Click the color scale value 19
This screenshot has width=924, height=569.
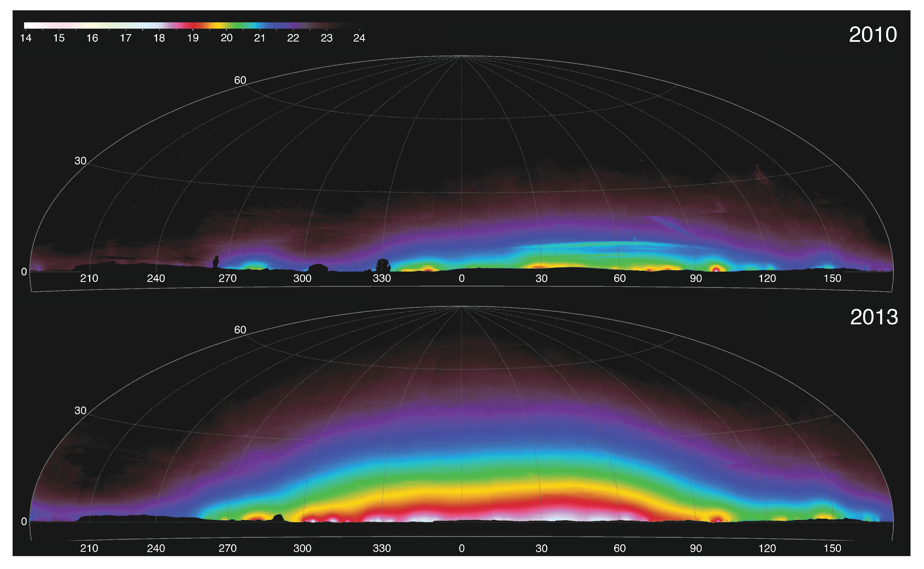[193, 38]
